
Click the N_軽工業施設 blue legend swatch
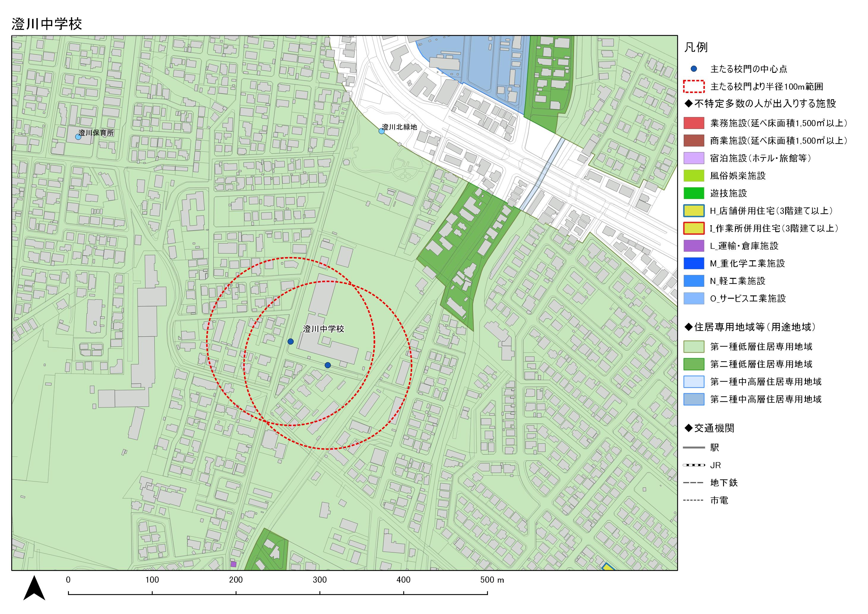pyautogui.click(x=694, y=281)
